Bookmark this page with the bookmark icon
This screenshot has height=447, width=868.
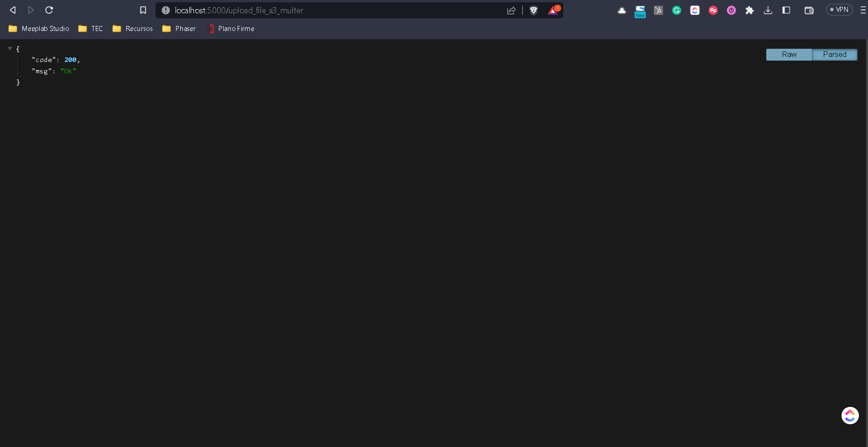coord(143,10)
